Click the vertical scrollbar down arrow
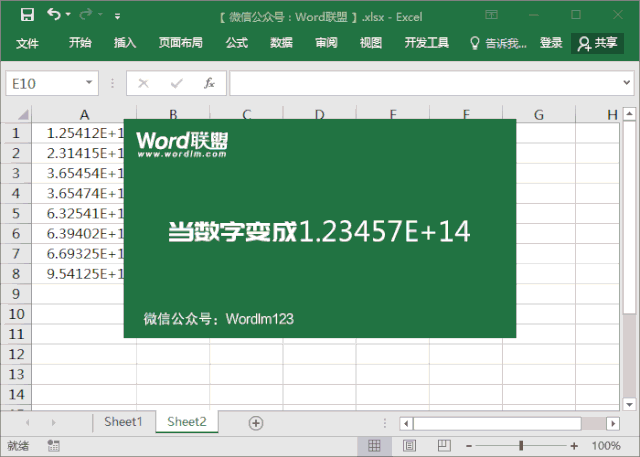Viewport: 640px width, 457px height. 629,404
